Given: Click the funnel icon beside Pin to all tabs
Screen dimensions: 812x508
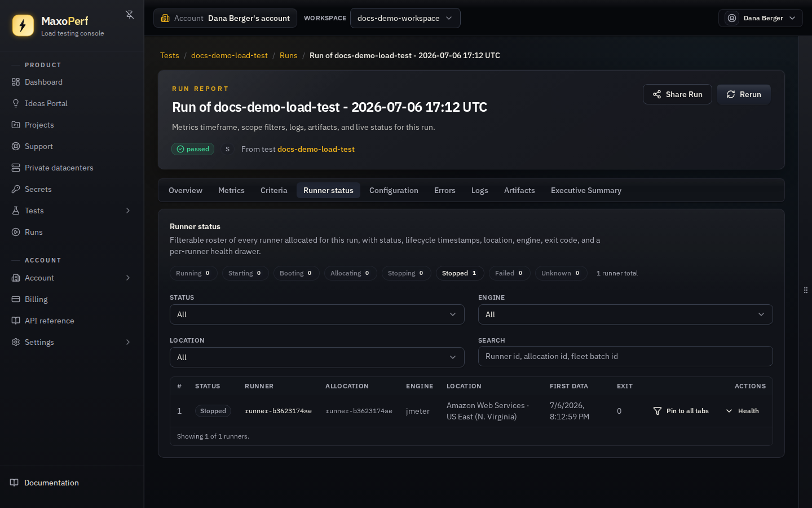Looking at the screenshot, I should (x=657, y=411).
